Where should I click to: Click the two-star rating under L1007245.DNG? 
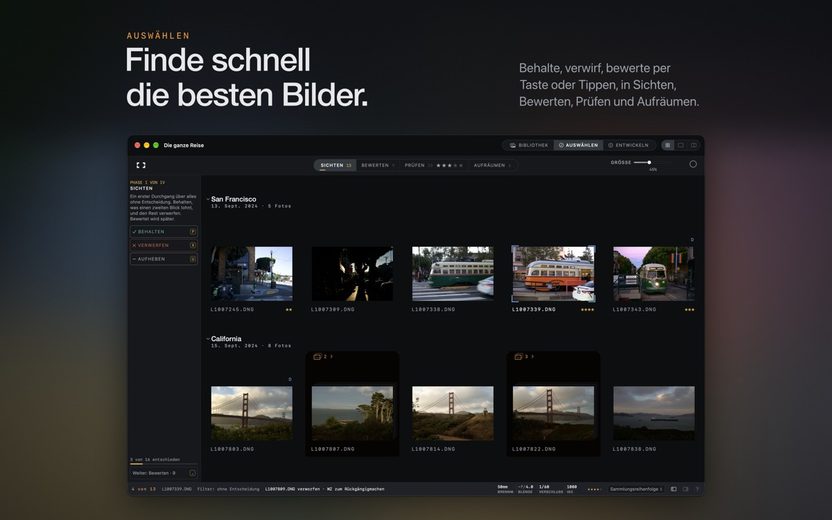289,309
